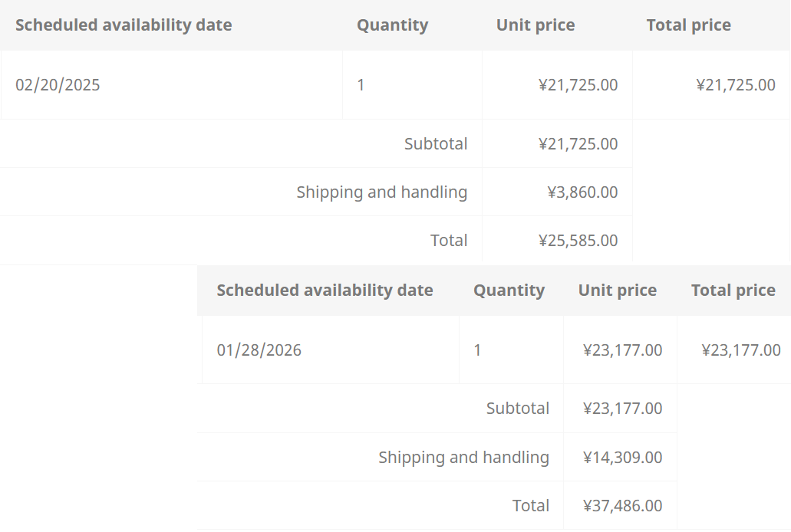The height and width of the screenshot is (532, 791).
Task: Click the upper table's Scheduled availability date header
Action: [x=124, y=25]
